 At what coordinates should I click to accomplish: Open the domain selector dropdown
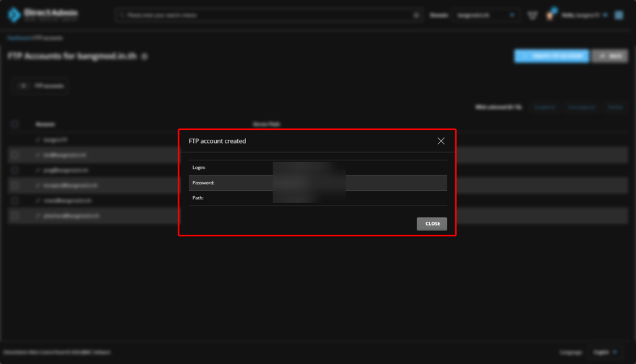click(486, 16)
